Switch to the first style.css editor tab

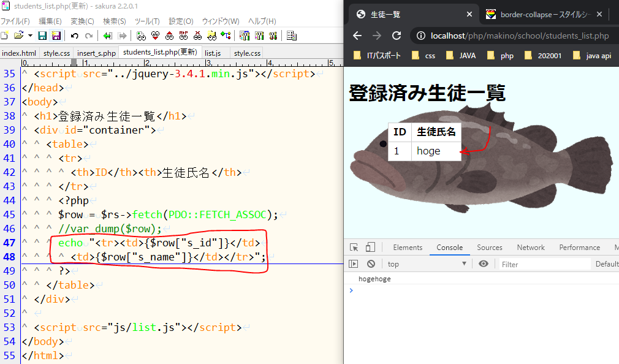(x=56, y=53)
